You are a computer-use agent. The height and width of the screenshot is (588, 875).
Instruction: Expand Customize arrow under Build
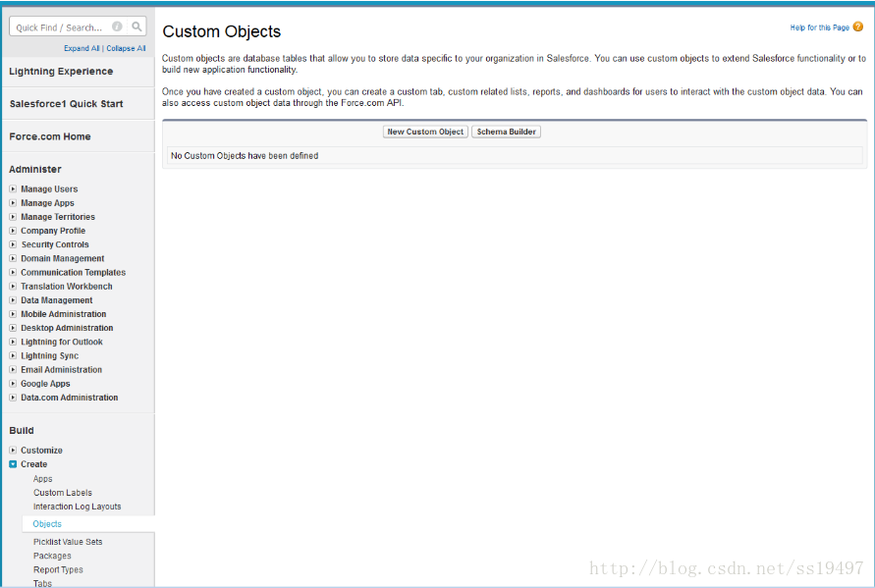pyautogui.click(x=13, y=451)
